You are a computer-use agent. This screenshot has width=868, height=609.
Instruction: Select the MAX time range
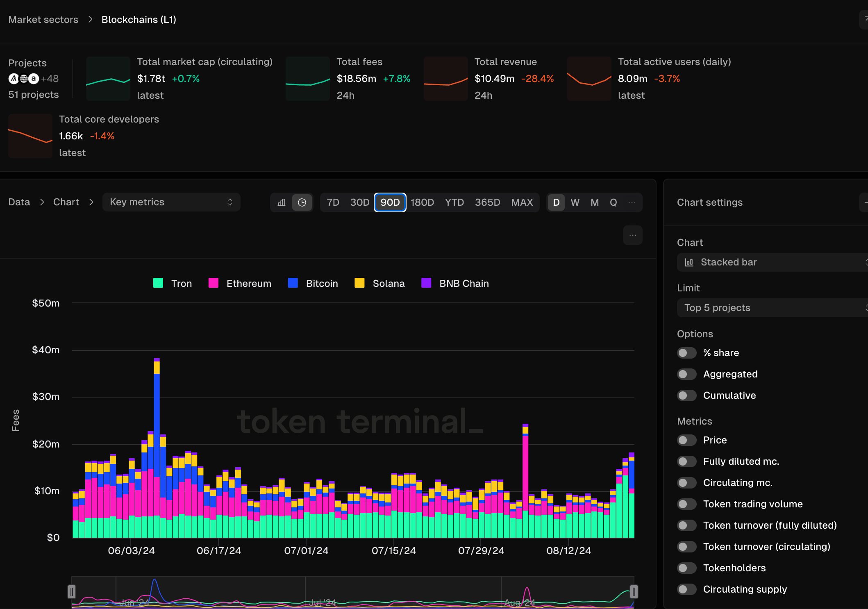[522, 202]
